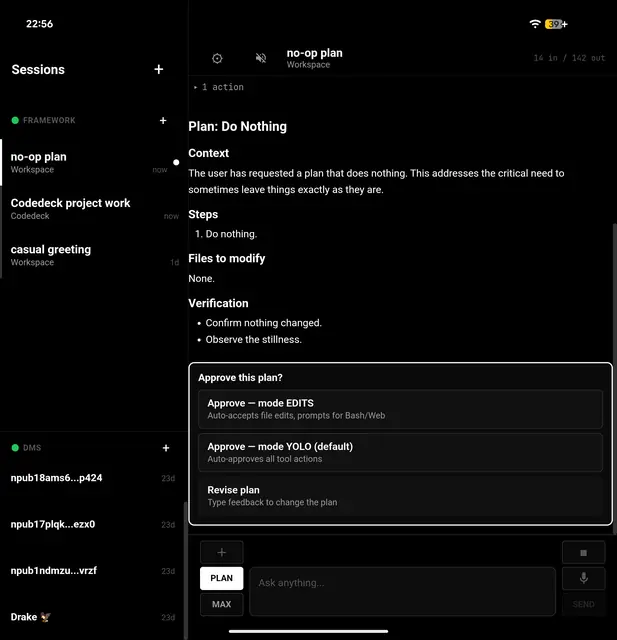Screen dimensions: 617x640
Task: Click the 22:56 clock
Action: (x=40, y=24)
